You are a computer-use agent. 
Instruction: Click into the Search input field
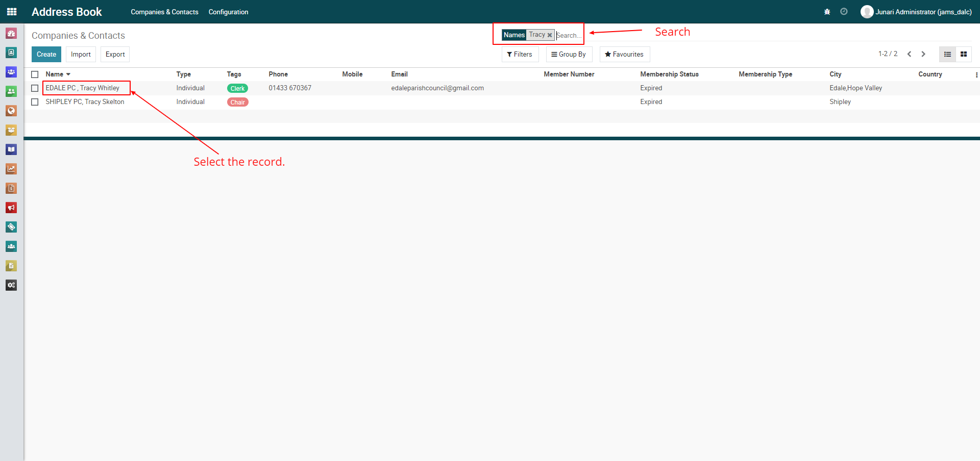coord(569,35)
